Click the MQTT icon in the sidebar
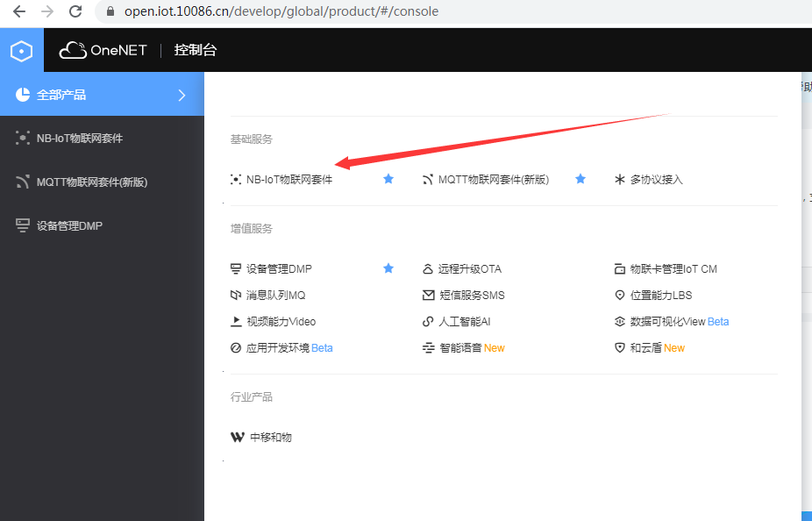Screen dimensions: 812x521 [23, 182]
